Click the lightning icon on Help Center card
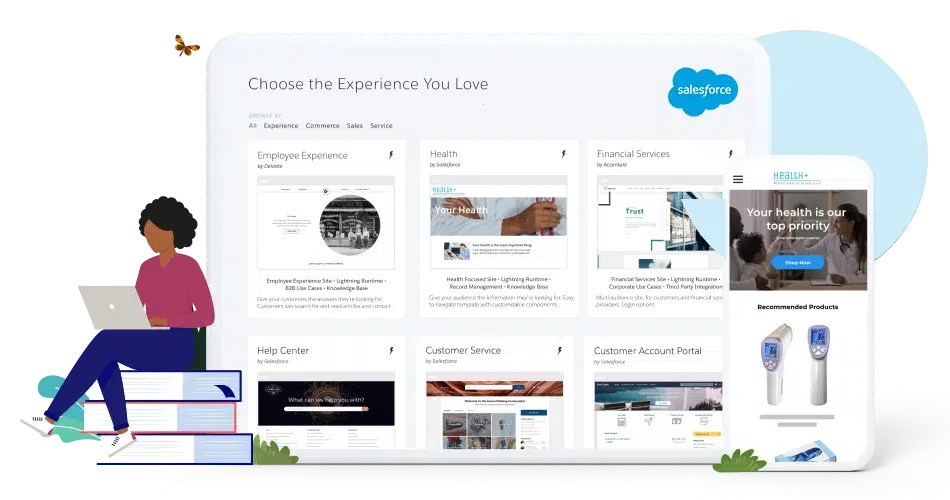This screenshot has width=950, height=500. pyautogui.click(x=391, y=350)
